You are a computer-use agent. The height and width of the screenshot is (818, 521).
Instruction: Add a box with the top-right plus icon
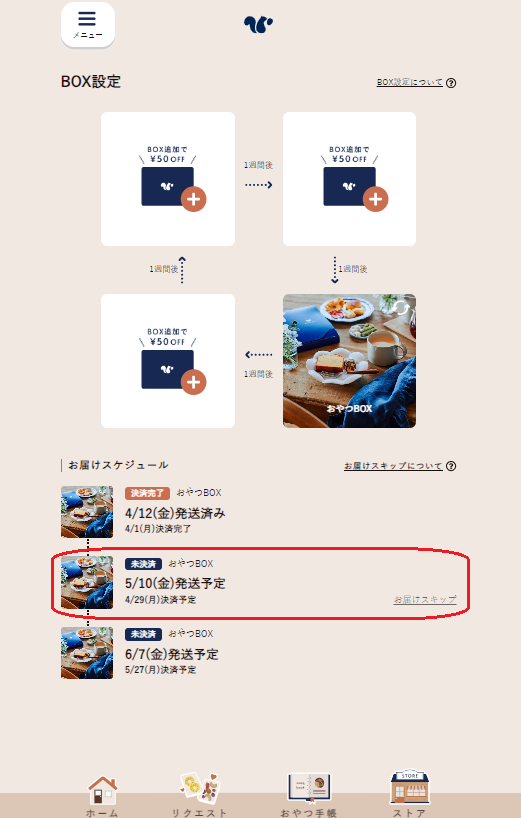click(375, 199)
